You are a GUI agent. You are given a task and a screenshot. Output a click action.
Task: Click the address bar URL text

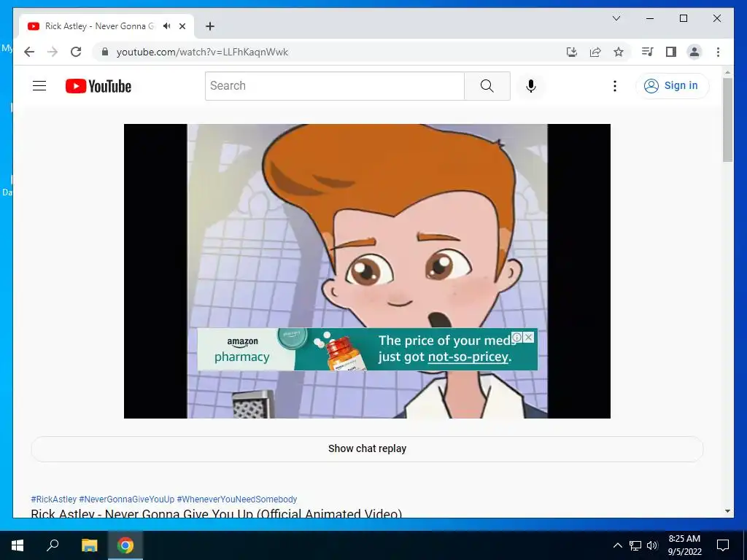pos(202,52)
